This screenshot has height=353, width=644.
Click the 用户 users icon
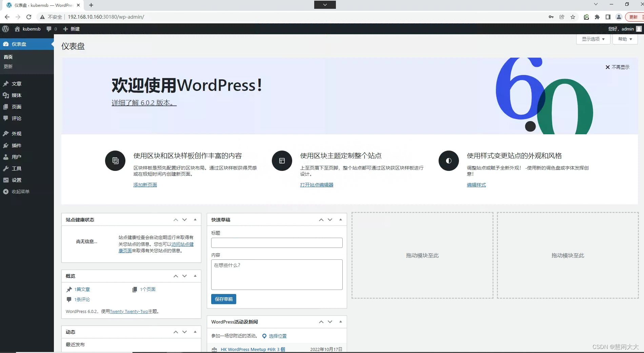6,157
